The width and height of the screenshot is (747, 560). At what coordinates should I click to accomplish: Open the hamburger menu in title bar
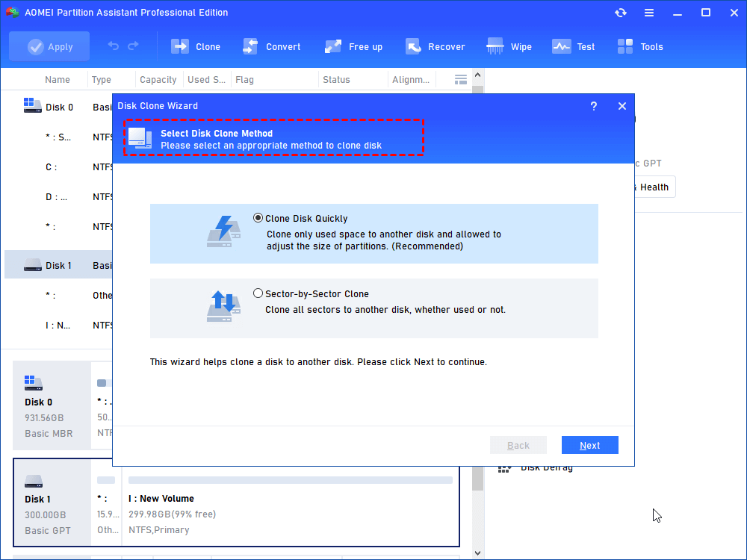[x=649, y=13]
